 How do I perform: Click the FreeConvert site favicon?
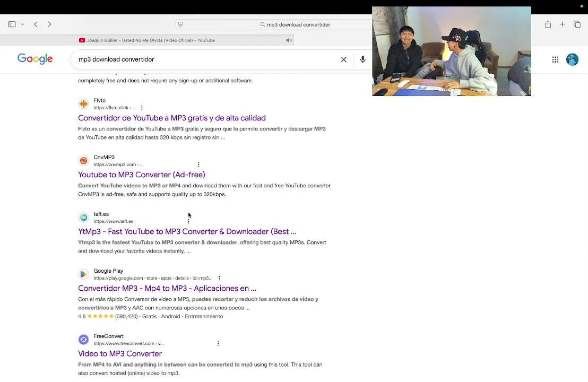(84, 340)
